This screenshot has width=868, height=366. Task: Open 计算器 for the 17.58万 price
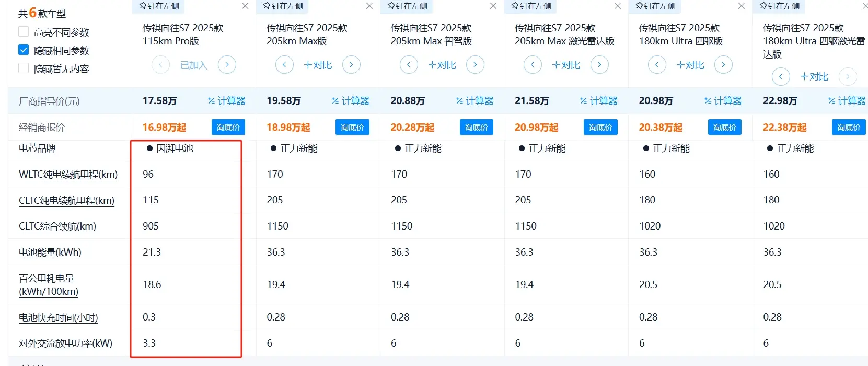(x=226, y=101)
